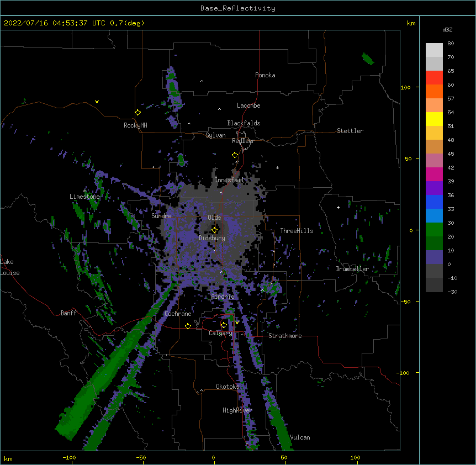Click the -100 tick label on the x-axis

pos(69,457)
